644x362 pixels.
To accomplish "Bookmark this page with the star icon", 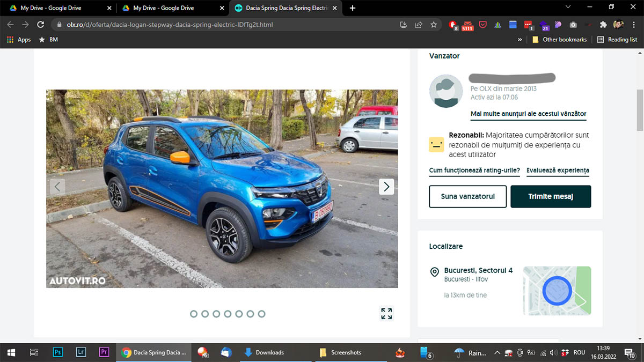I will 434,25.
